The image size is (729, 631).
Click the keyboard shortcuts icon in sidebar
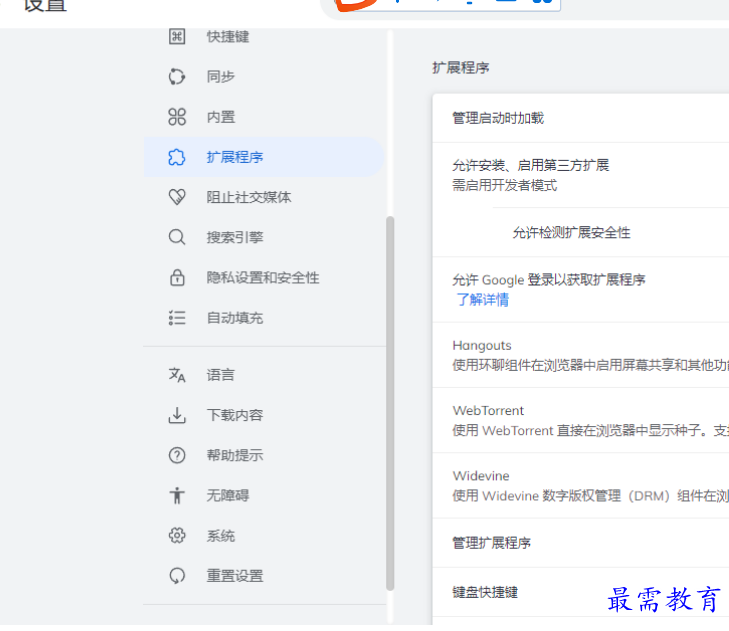coord(177,36)
